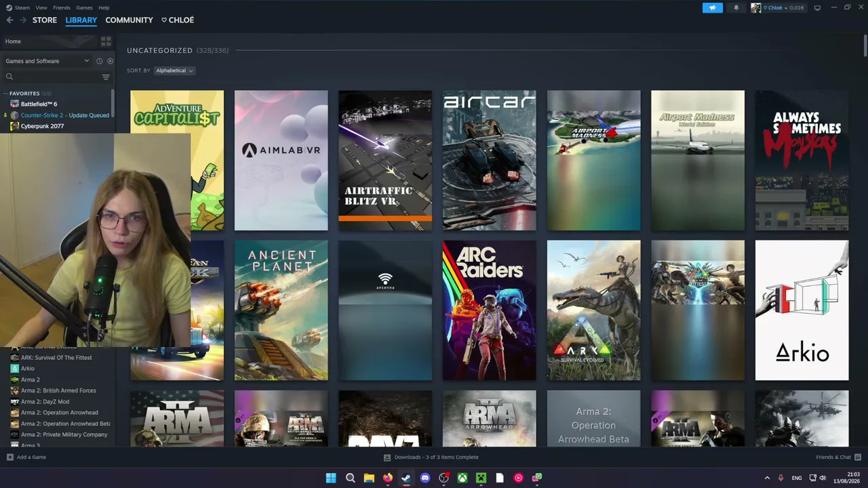Click Add a Game
This screenshot has width=868, height=488.
(31, 457)
